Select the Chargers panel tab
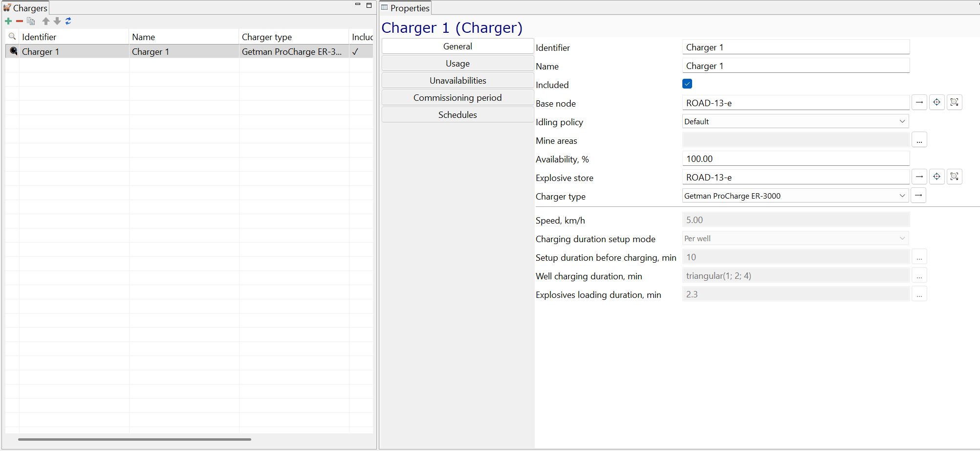Image resolution: width=980 pixels, height=451 pixels. point(25,8)
